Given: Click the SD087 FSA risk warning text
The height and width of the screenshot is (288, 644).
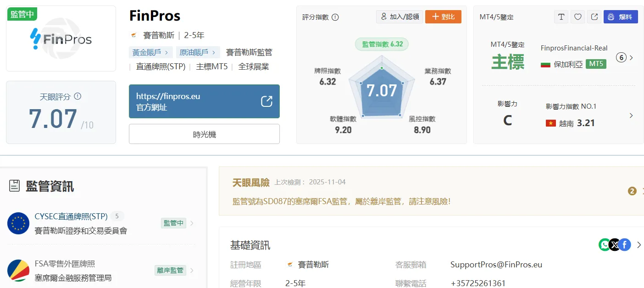Looking at the screenshot, I should (342, 201).
